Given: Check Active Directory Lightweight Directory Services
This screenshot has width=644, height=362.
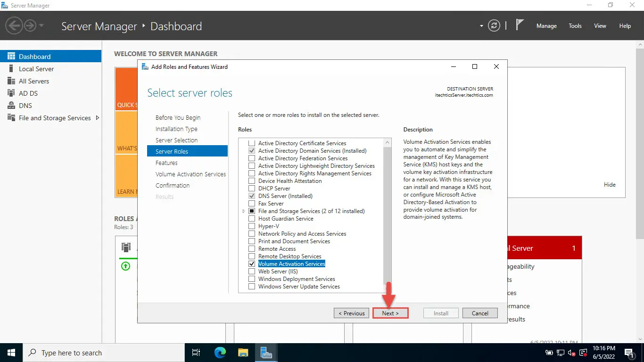Looking at the screenshot, I should click(252, 166).
